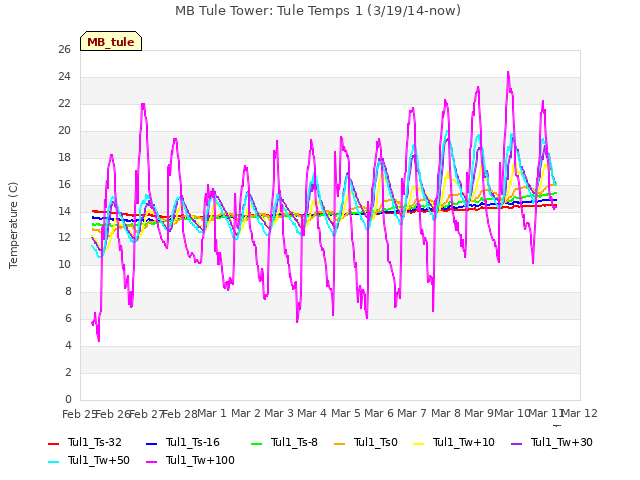Select the Tul1_Tw+30 legend label

562,442
